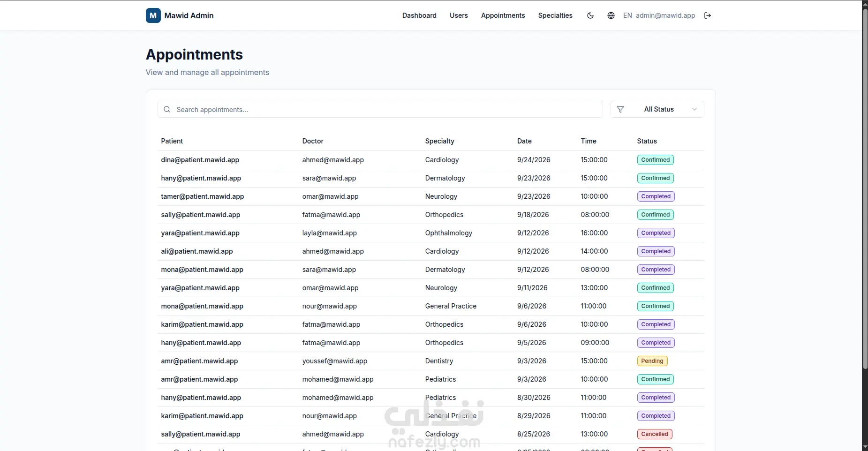
Task: Click doctor youssef@mawid.app
Action: click(x=335, y=361)
